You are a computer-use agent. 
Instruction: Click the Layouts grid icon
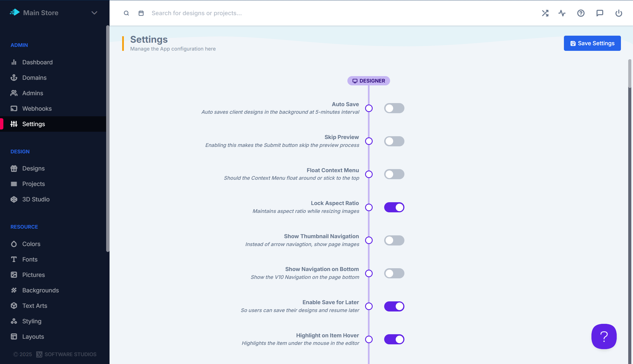click(x=14, y=336)
